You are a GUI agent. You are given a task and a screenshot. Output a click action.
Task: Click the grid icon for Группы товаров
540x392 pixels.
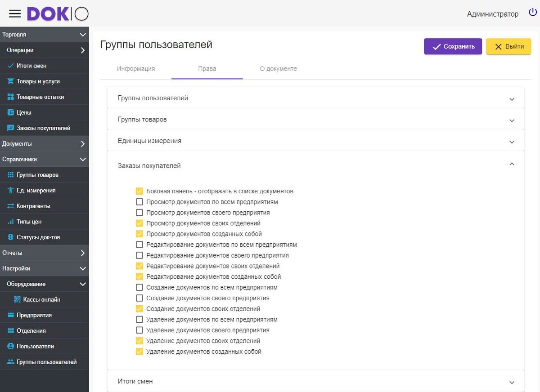(11, 175)
